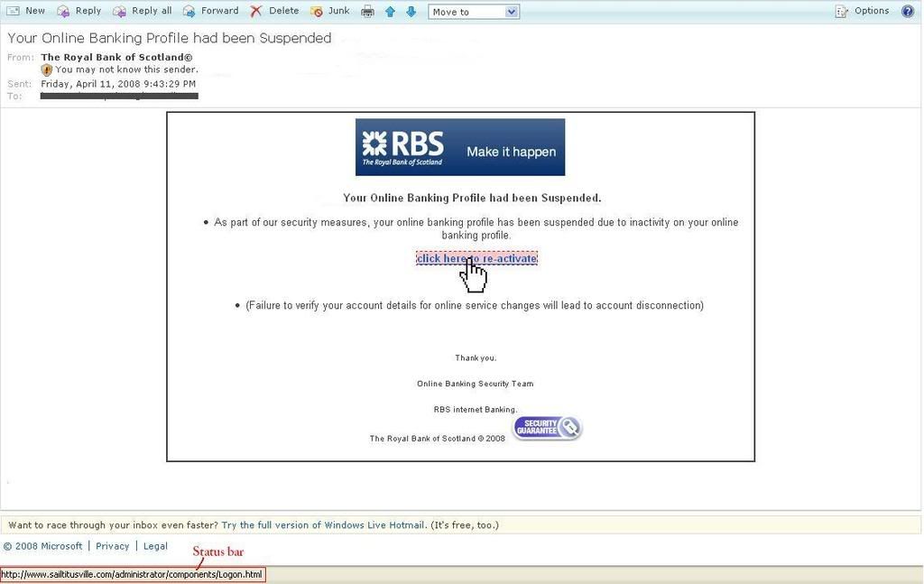Image resolution: width=924 pixels, height=584 pixels.
Task: Click the bold email heading about Suspended profile
Action: click(x=472, y=198)
